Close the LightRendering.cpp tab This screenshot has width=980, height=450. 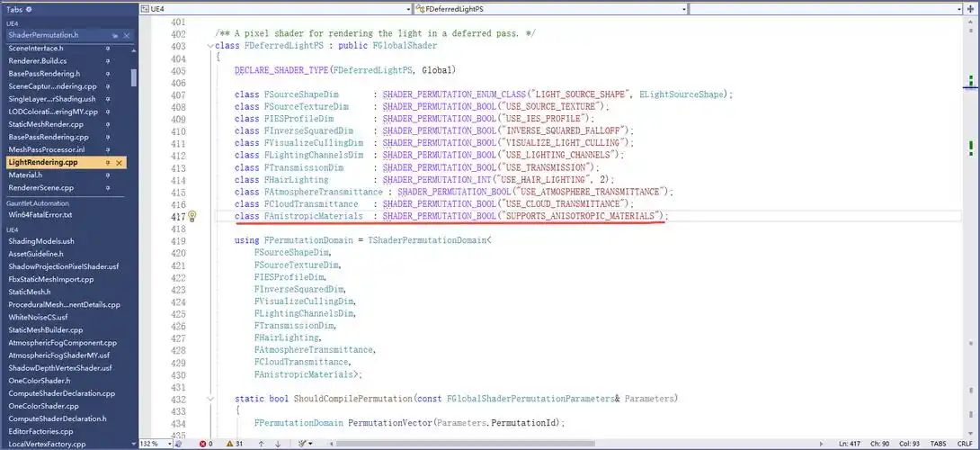pos(120,163)
